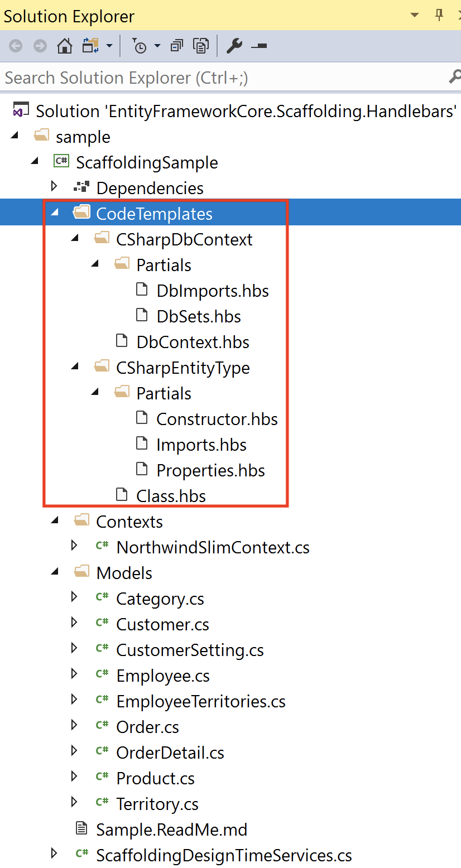Toggle the Solution and Folders view switch

(90, 46)
